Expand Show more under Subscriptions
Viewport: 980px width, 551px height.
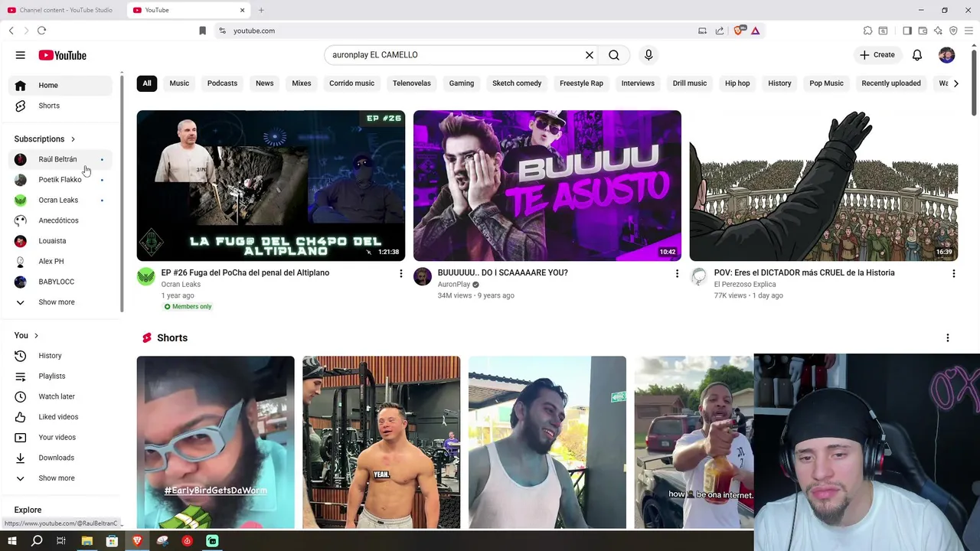(61, 302)
